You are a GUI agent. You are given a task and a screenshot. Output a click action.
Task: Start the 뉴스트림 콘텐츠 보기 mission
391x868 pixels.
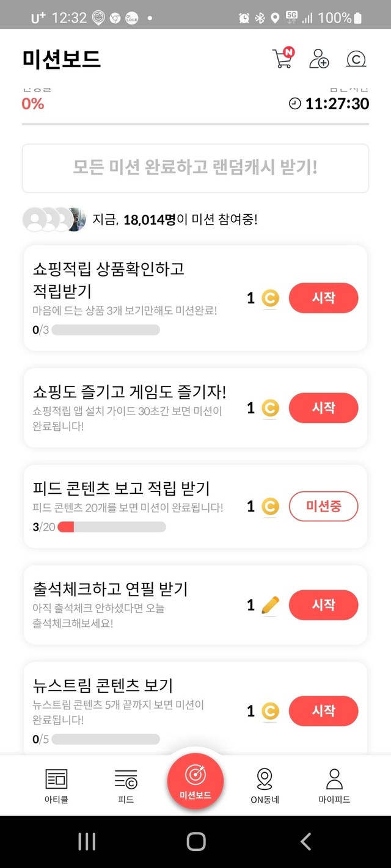point(323,711)
